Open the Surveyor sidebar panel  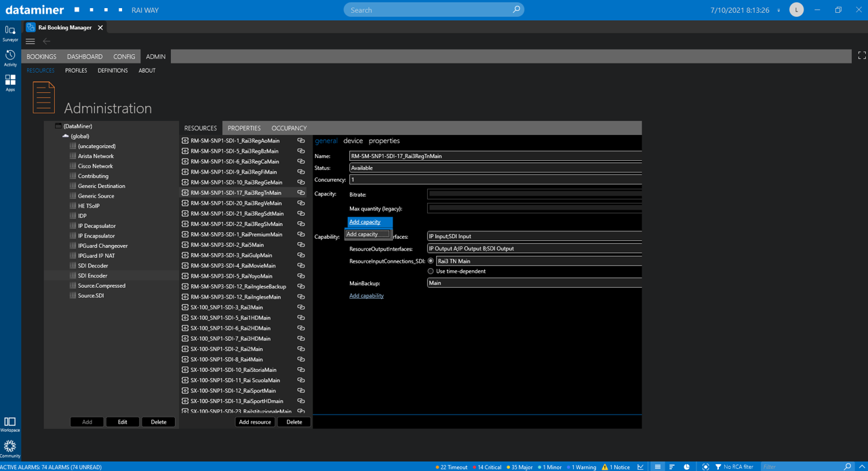[10, 33]
